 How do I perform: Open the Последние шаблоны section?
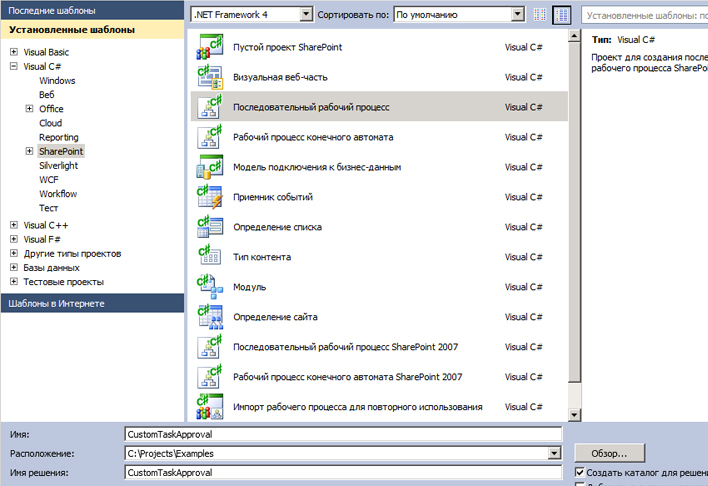point(92,10)
